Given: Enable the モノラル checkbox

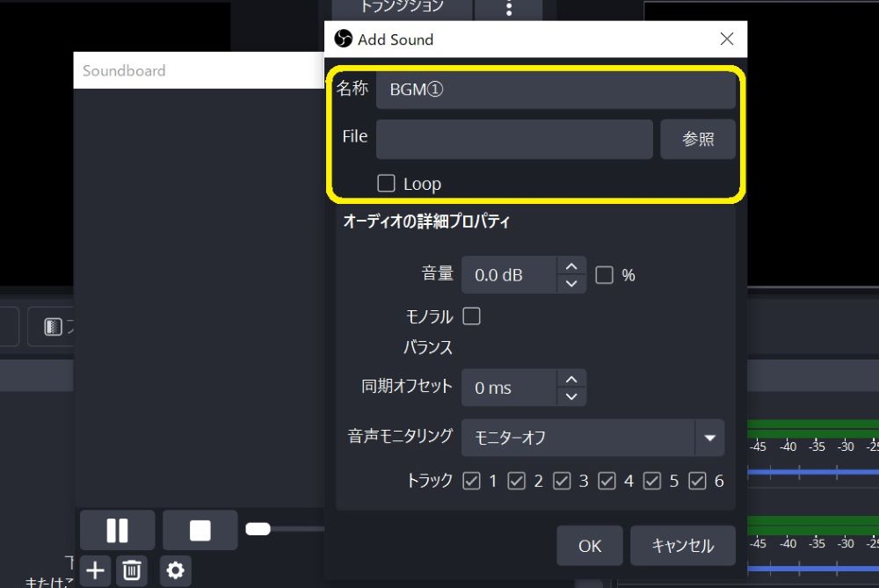Looking at the screenshot, I should click(472, 316).
